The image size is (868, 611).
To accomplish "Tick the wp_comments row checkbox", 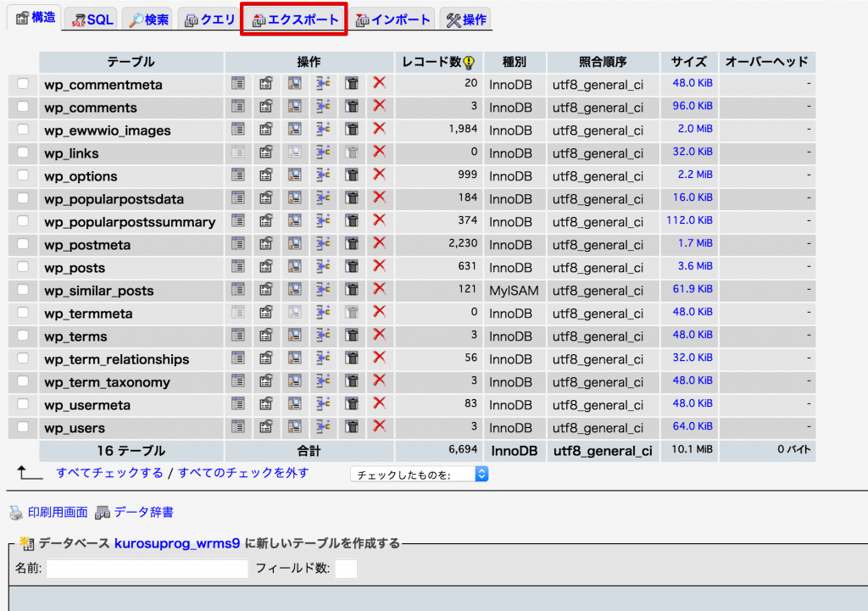I will [x=23, y=106].
